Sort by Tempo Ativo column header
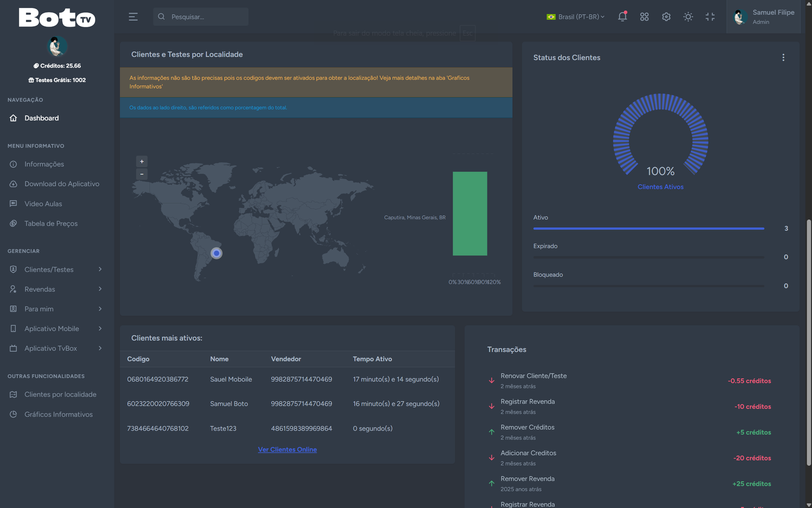Image resolution: width=812 pixels, height=508 pixels. point(373,359)
